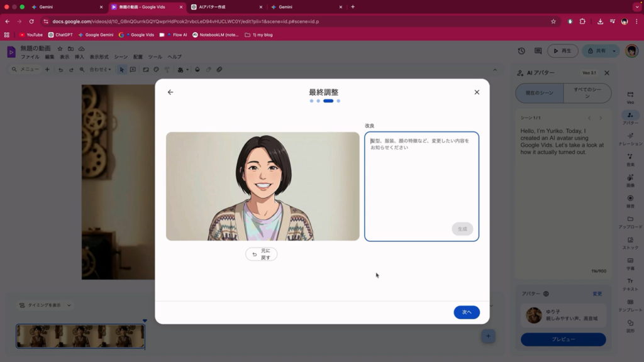Select the 現在のシーン toggle option
The width and height of the screenshot is (644, 362).
point(538,93)
